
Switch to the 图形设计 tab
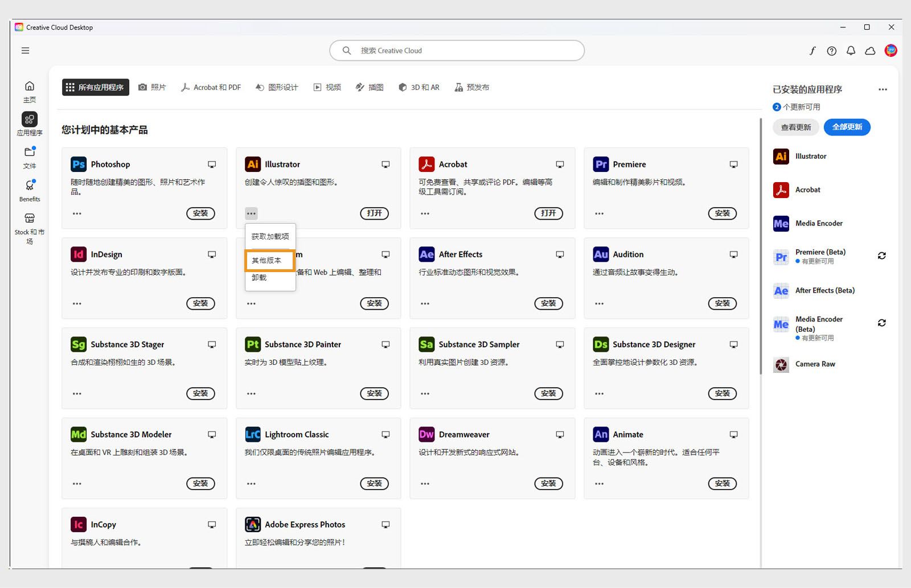coord(277,87)
